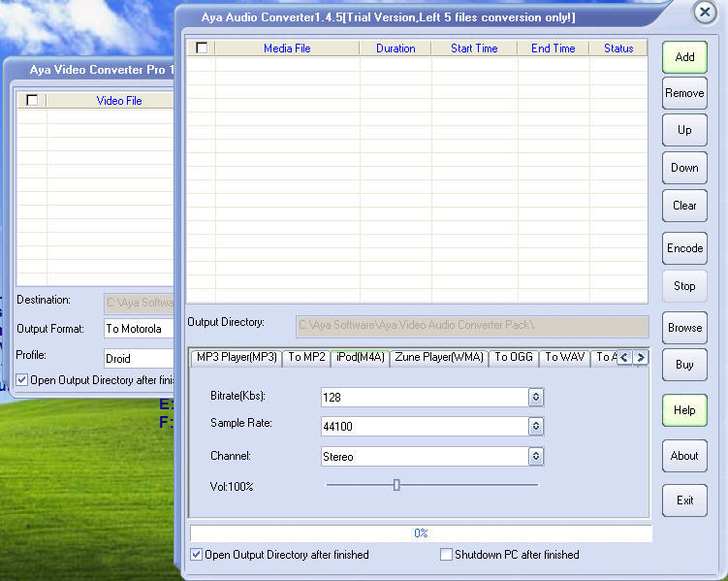The image size is (728, 581).
Task: Click the Add button
Action: 684,57
